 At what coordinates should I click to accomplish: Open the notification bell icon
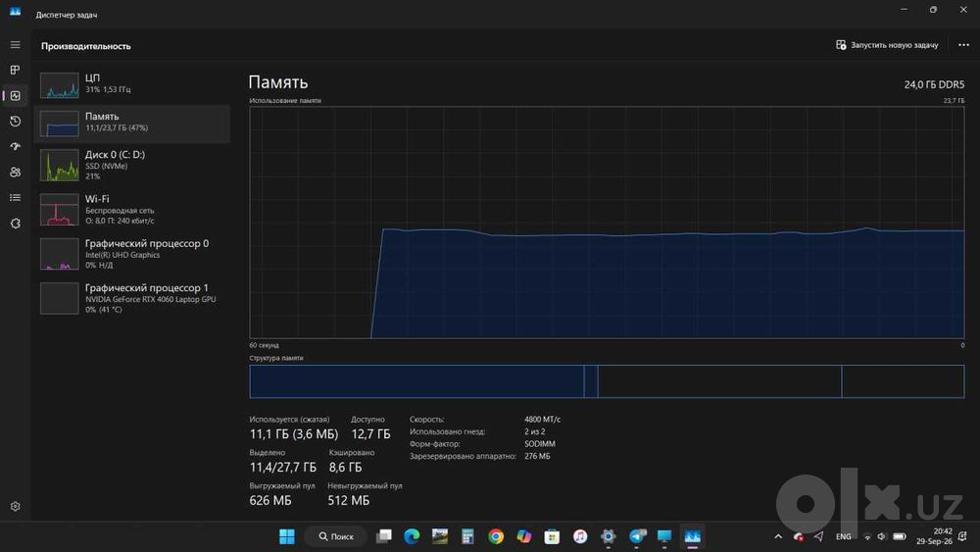(963, 536)
